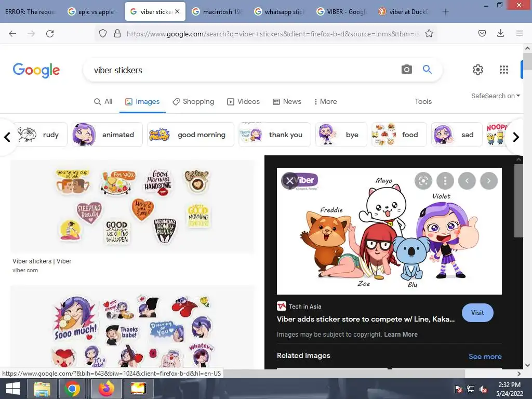
Task: Submit search with the blue magnifier icon
Action: [427, 70]
